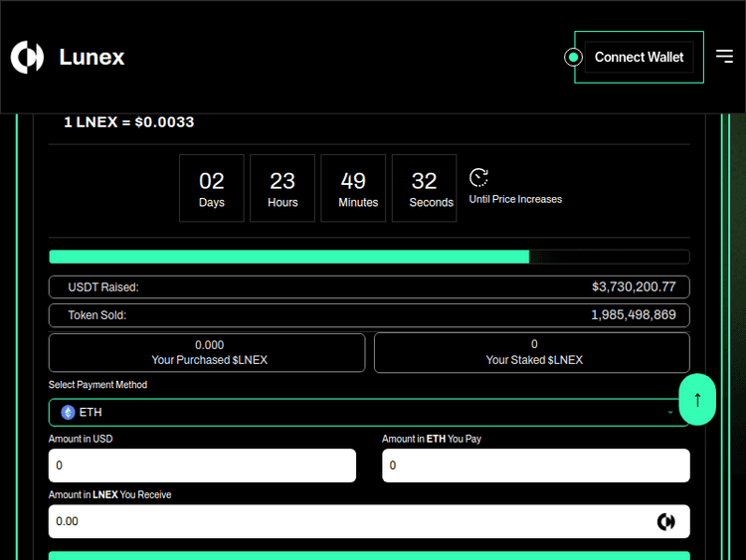Click the 23 Hours countdown box
This screenshot has width=746, height=560.
[x=282, y=188]
